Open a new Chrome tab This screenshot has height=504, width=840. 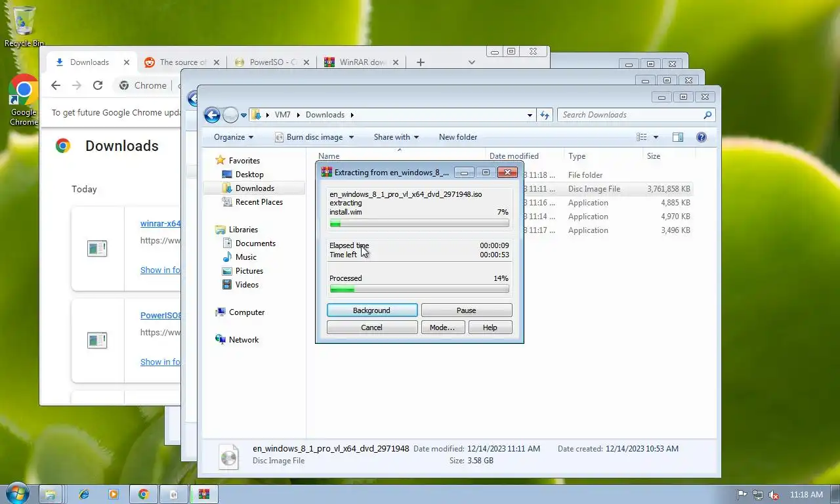tap(421, 62)
